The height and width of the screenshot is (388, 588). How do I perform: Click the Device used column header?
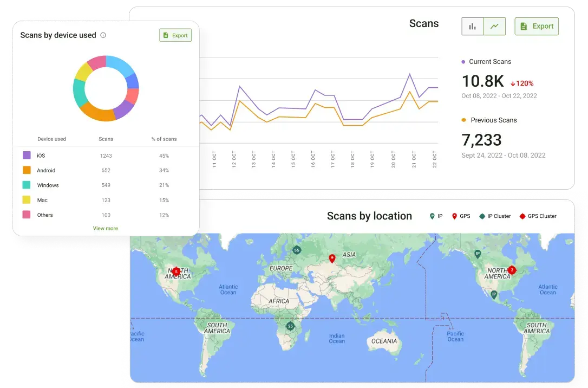[52, 139]
